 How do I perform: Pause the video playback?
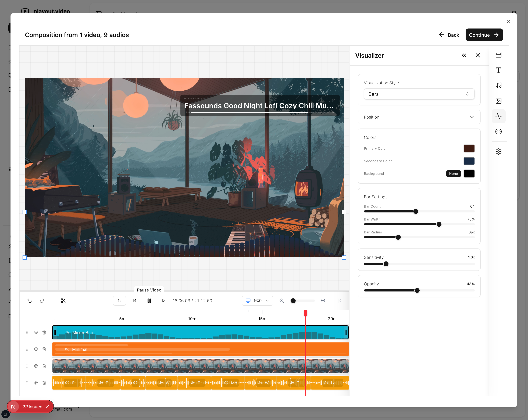pos(149,301)
